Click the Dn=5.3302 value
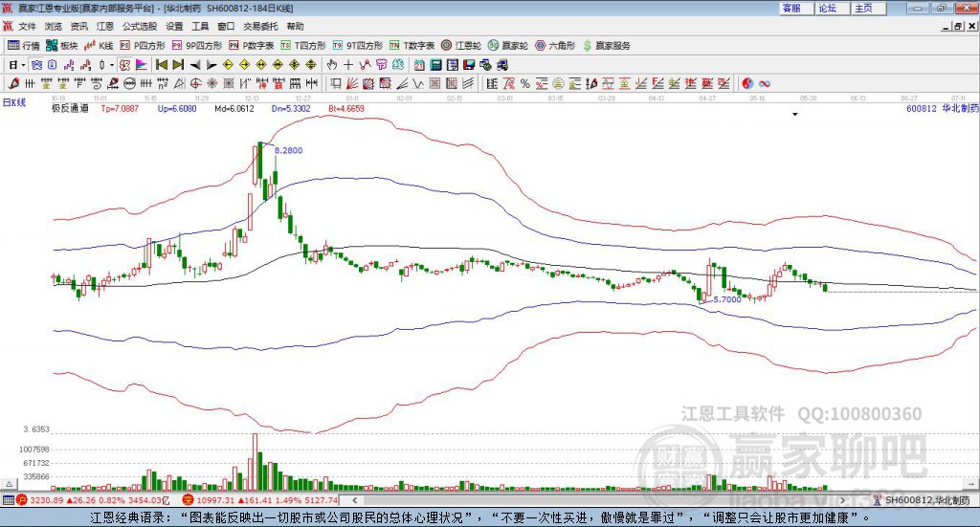 click(x=291, y=109)
